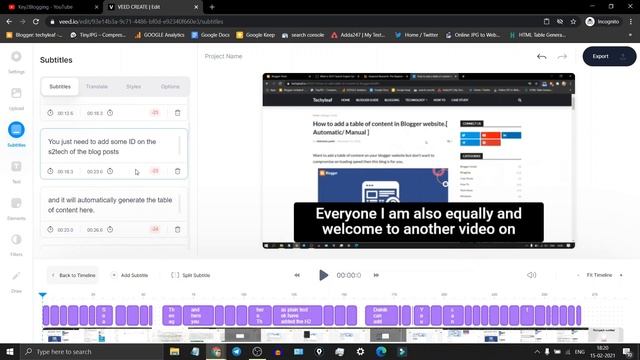This screenshot has width=640, height=360.
Task: Export the video project
Action: (609, 56)
